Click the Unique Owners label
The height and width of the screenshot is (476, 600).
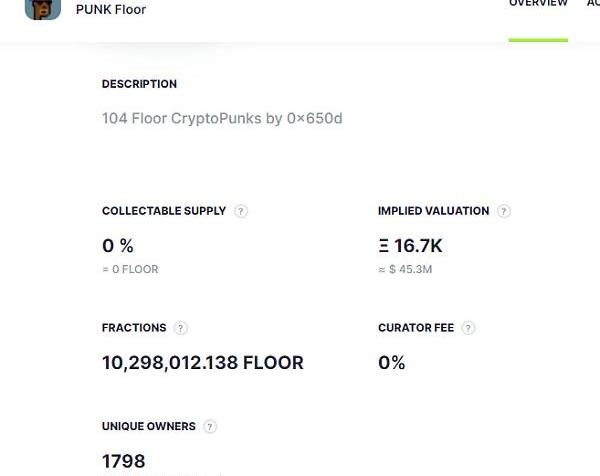pos(149,427)
